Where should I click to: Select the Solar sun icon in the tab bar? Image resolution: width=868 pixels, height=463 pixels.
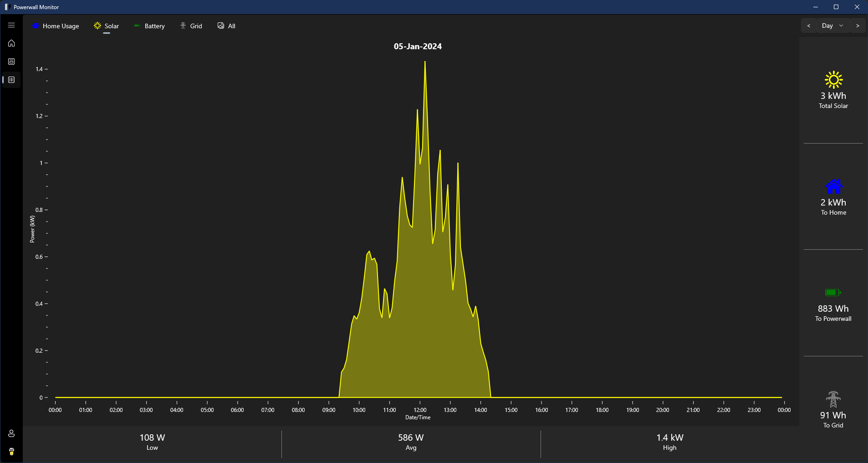tap(97, 26)
